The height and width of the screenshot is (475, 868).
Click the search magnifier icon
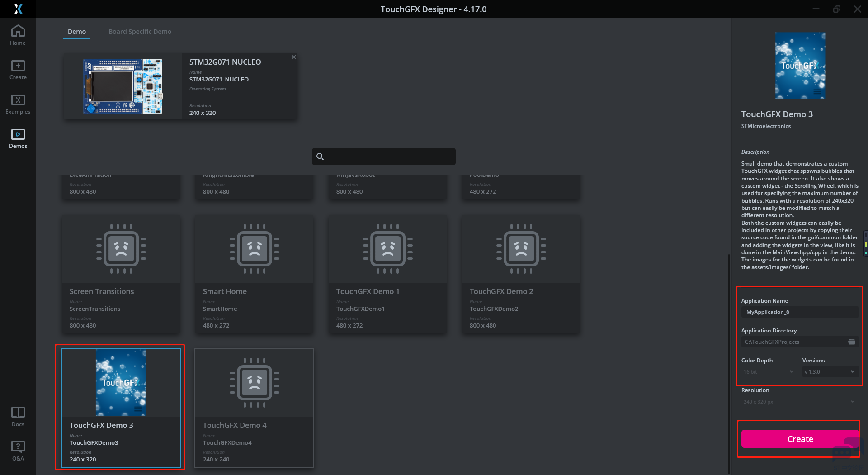click(320, 157)
